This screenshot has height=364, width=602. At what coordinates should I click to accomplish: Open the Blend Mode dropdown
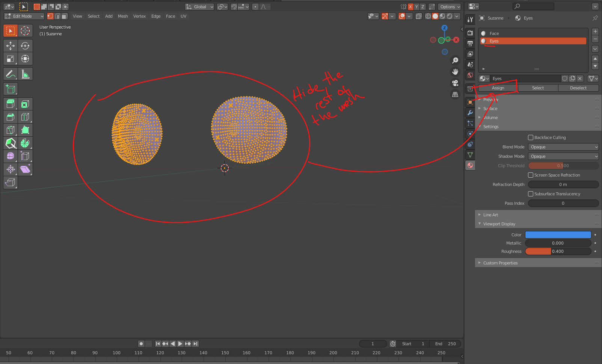pos(563,147)
